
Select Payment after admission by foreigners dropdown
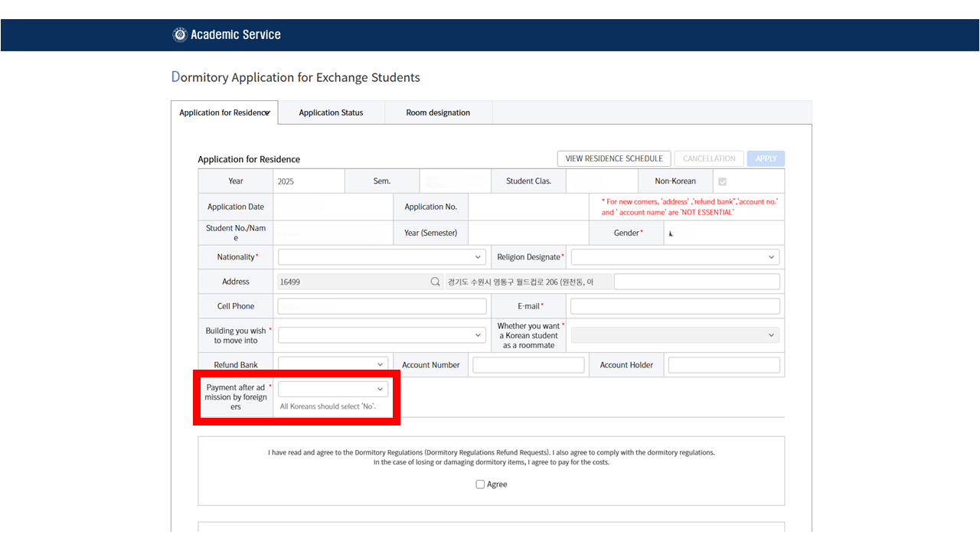point(333,389)
